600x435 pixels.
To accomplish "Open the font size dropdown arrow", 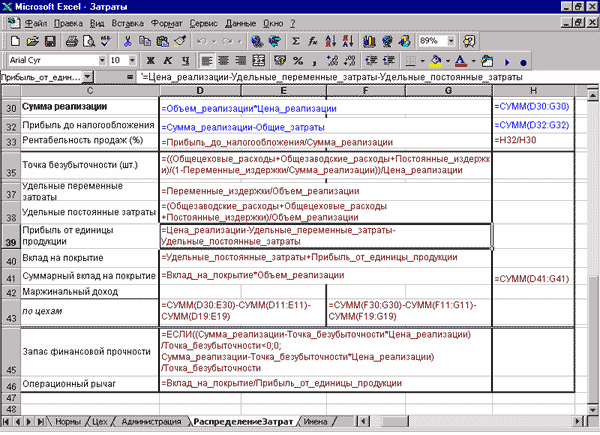I will [132, 60].
